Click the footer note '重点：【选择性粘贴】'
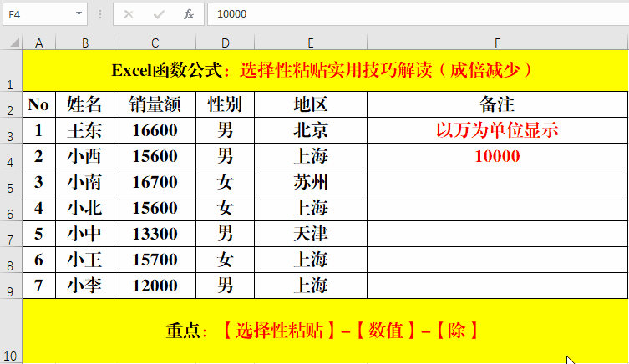Viewport: 629px width, 364px height. click(325, 331)
